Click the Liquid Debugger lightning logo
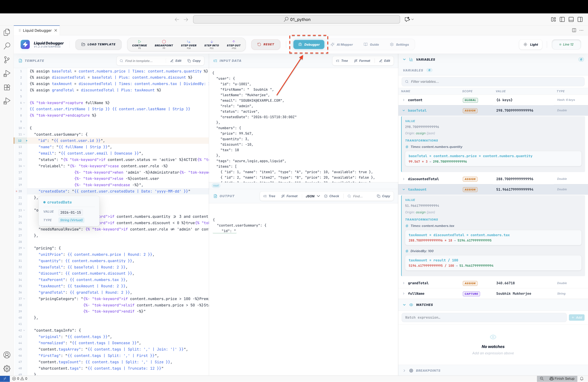 (x=25, y=44)
